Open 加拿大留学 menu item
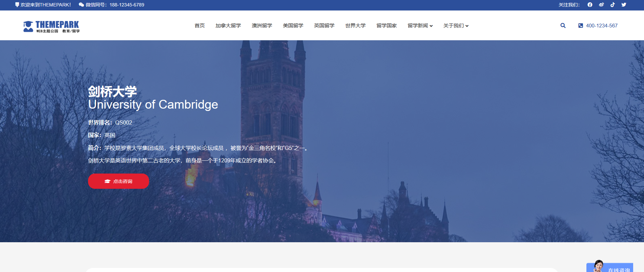The width and height of the screenshot is (644, 272). (228, 26)
